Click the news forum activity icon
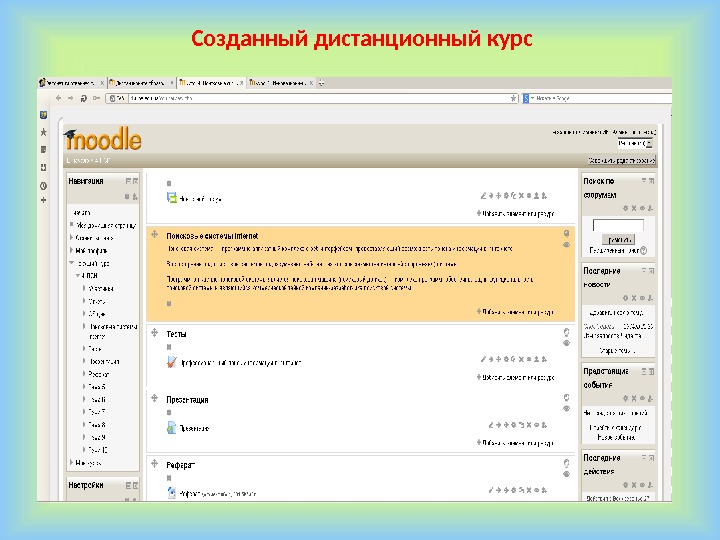Image resolution: width=720 pixels, height=540 pixels. (172, 198)
